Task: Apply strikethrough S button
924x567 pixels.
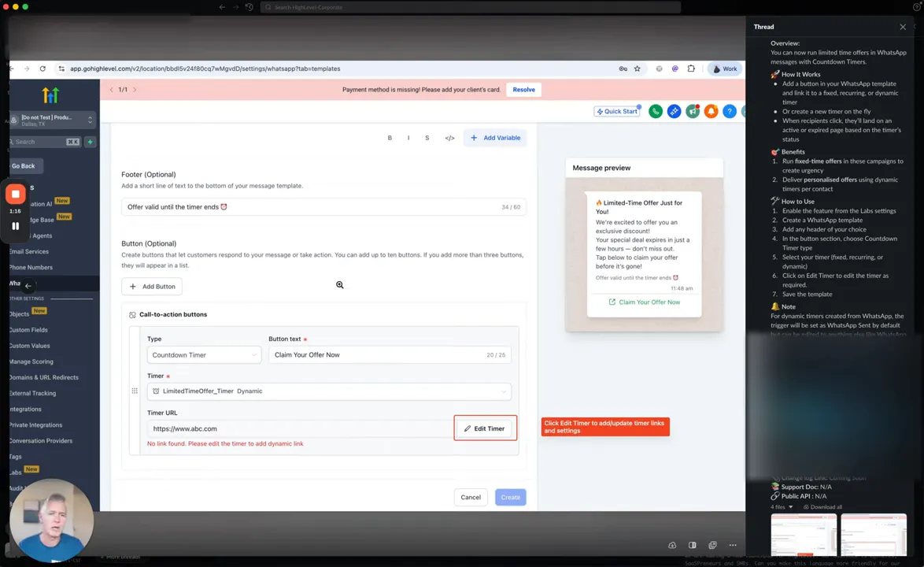Action: [x=427, y=138]
